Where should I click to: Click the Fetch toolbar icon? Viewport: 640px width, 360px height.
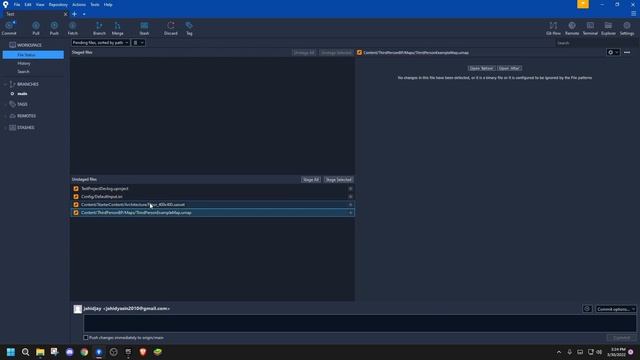point(73,28)
